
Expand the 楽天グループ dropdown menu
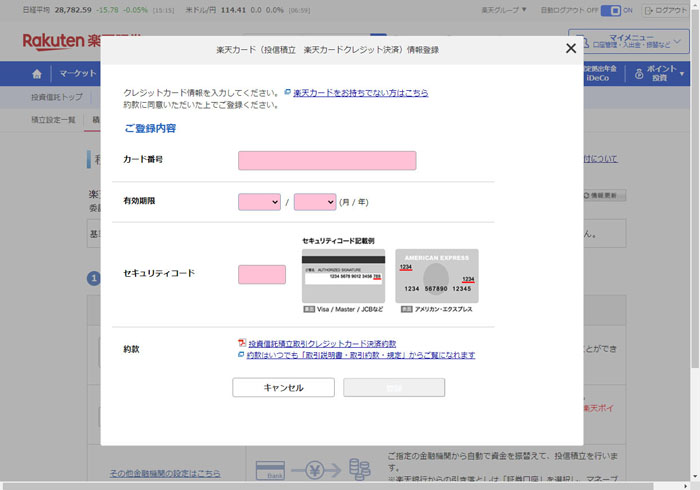coord(503,10)
